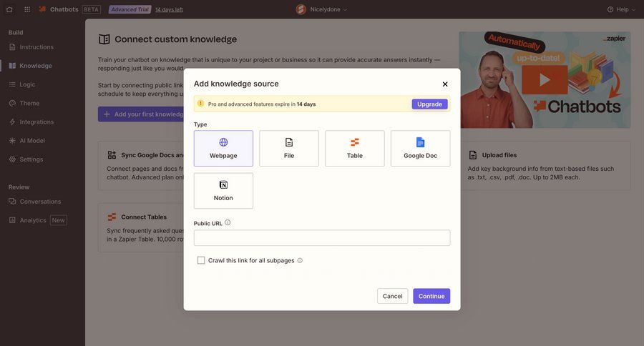Select the Webpage source type

tap(223, 148)
